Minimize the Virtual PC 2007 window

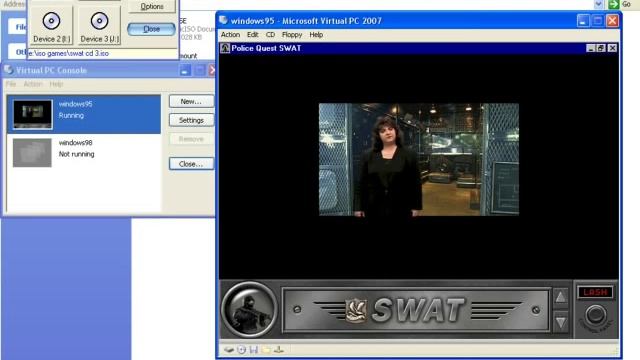coord(583,20)
